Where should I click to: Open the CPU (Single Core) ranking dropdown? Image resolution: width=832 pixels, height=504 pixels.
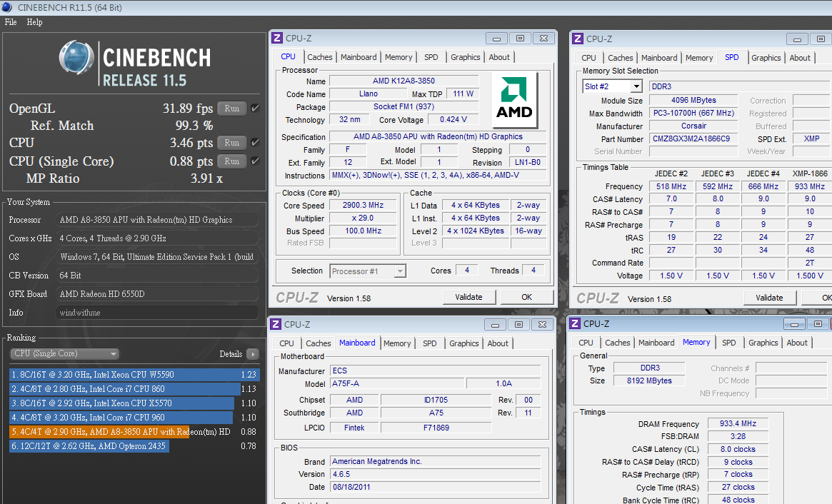[64, 354]
